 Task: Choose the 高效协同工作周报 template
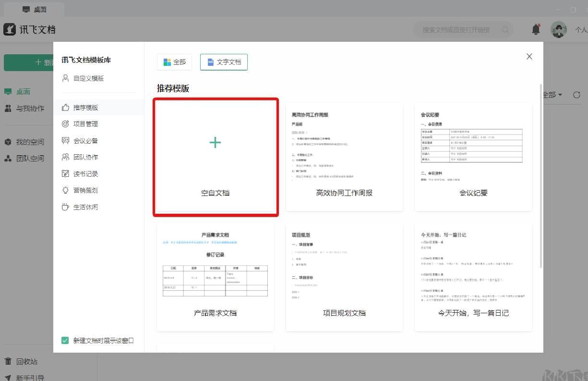click(x=344, y=157)
